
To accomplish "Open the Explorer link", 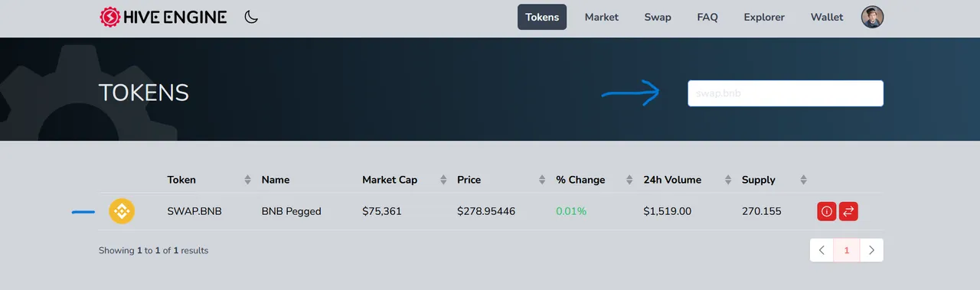I will pos(764,17).
